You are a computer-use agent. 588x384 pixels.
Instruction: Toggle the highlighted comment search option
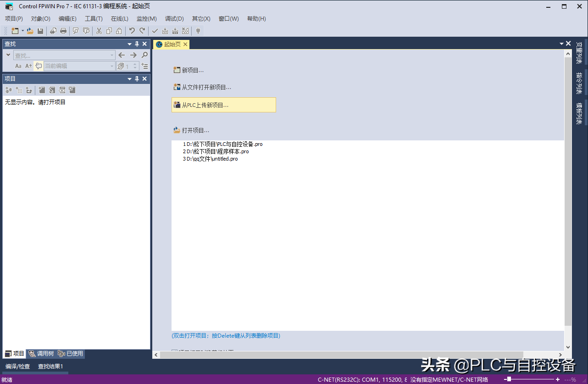(x=39, y=66)
